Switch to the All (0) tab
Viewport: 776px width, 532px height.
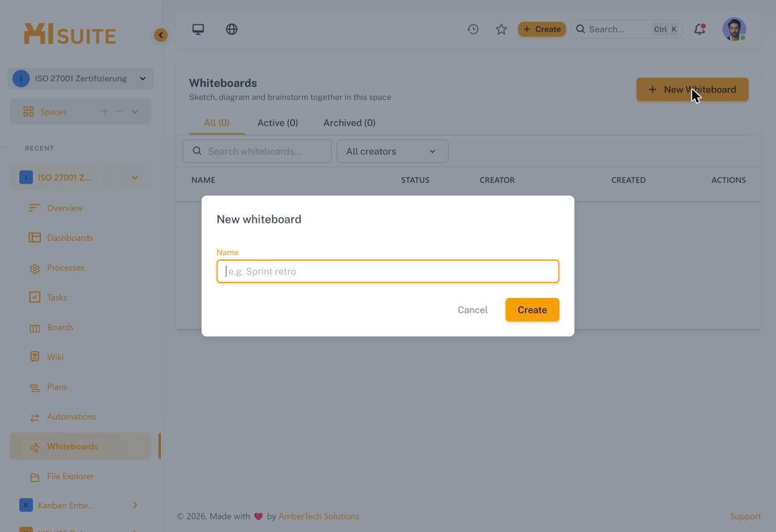coord(217,123)
